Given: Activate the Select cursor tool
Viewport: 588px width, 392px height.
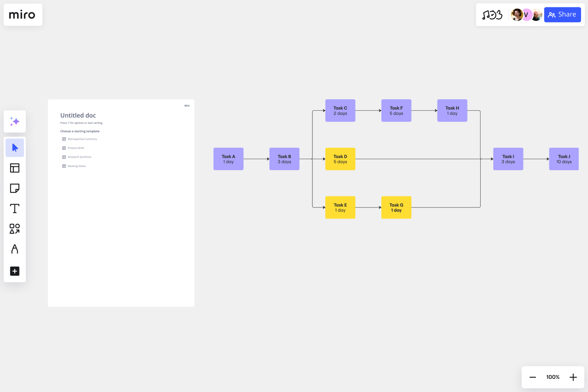Looking at the screenshot, I should pyautogui.click(x=15, y=147).
